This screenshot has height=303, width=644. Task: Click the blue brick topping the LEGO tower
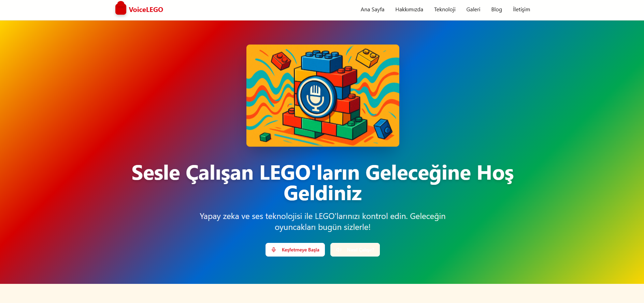322,61
